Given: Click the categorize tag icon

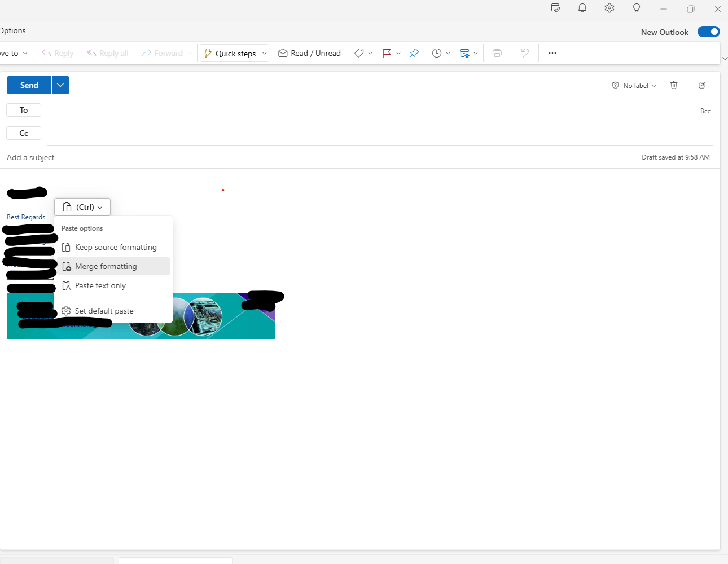Looking at the screenshot, I should 359,53.
